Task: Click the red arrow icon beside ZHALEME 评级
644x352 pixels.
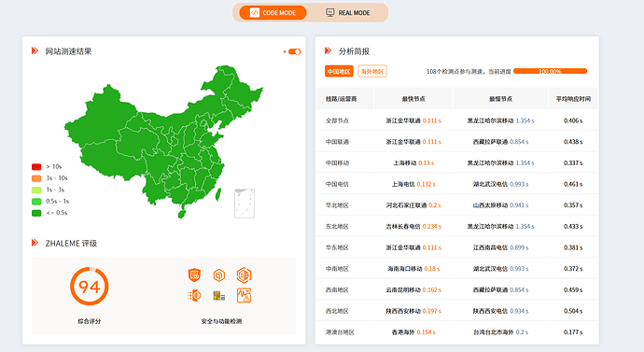Action: pos(35,243)
